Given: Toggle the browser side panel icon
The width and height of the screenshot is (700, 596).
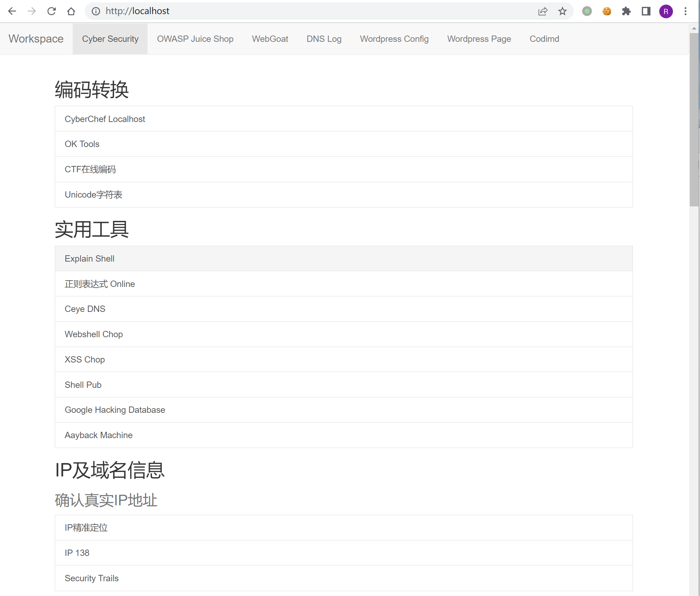Looking at the screenshot, I should pos(646,11).
